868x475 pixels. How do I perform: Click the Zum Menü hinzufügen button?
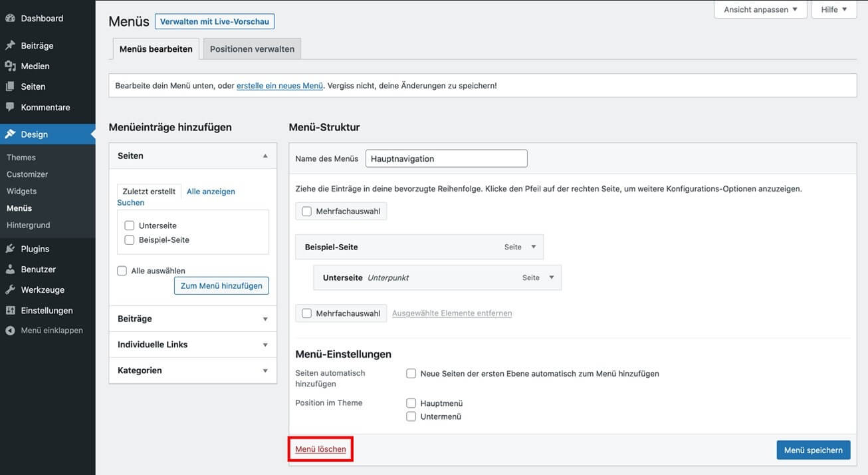(x=221, y=285)
